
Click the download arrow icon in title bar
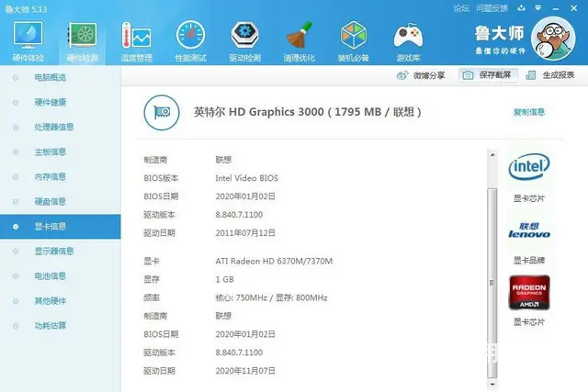pos(521,8)
